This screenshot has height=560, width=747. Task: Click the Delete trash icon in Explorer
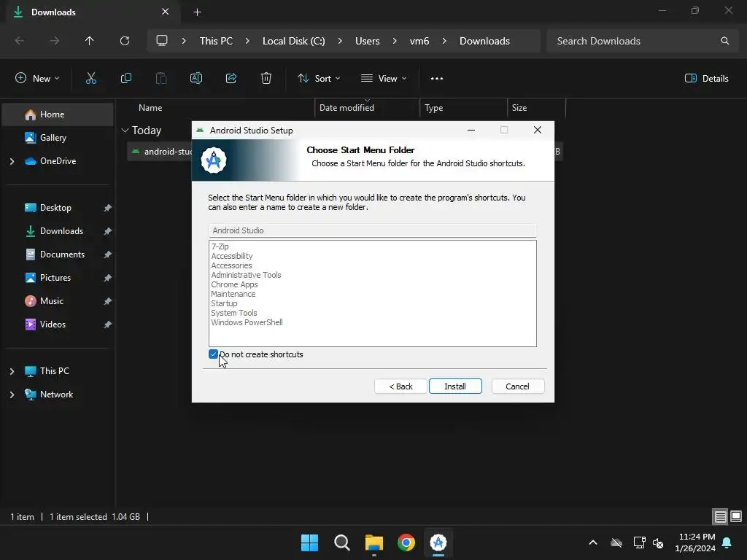click(266, 79)
